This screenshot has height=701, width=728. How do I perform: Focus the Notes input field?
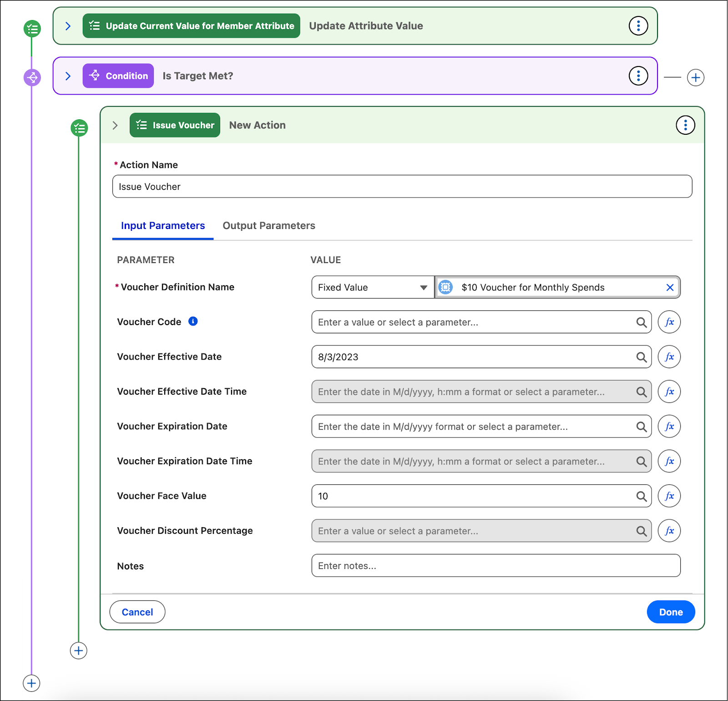point(496,566)
